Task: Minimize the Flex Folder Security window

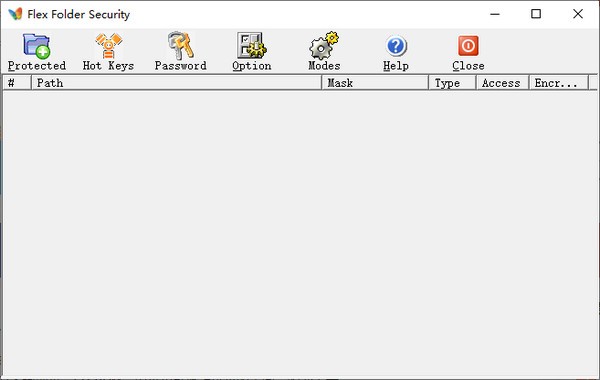Action: point(495,14)
